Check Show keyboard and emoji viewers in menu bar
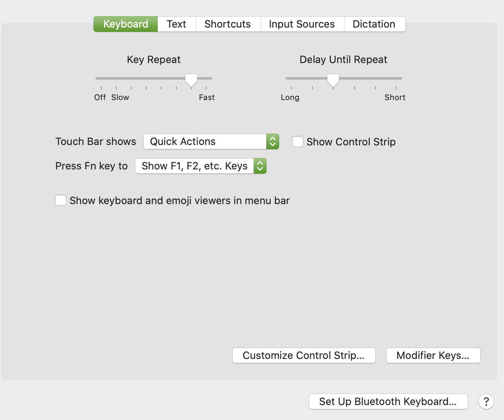The image size is (504, 420). (x=61, y=200)
